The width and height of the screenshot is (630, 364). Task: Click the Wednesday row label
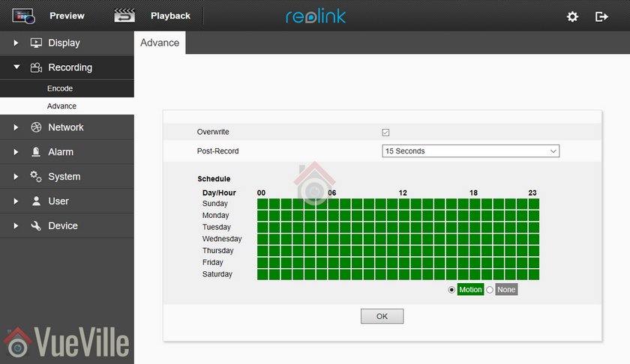pos(222,239)
